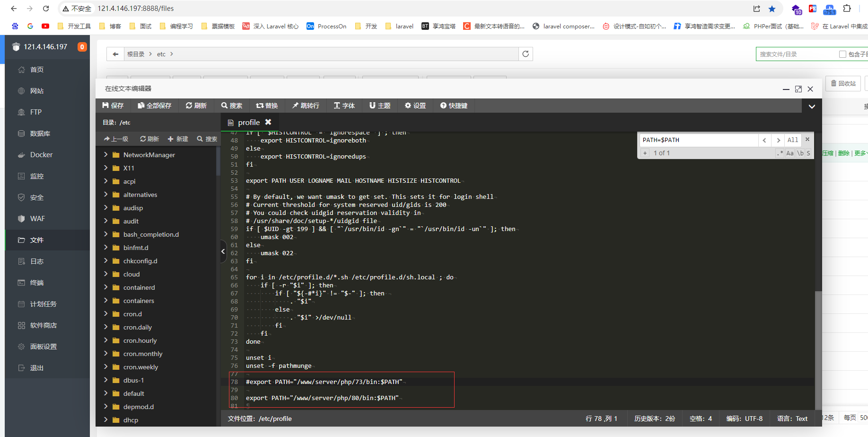
Task: Create new item with 新建
Action: pyautogui.click(x=178, y=139)
